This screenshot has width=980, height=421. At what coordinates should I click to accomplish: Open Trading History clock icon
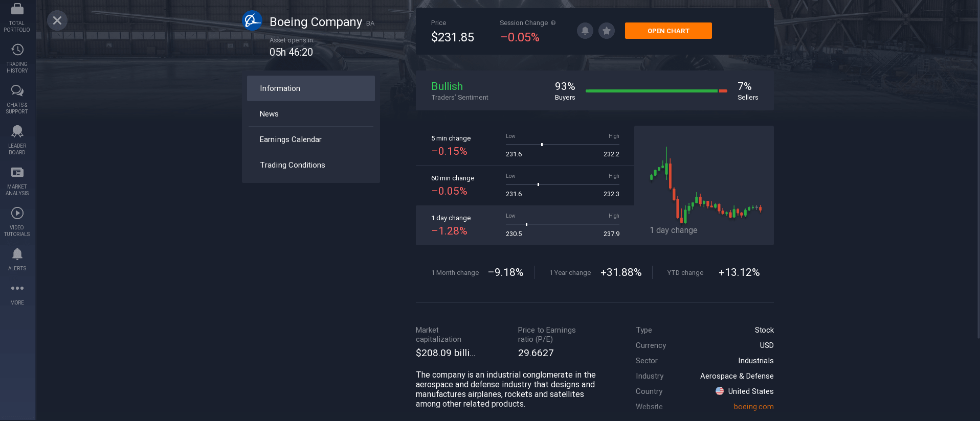tap(17, 50)
